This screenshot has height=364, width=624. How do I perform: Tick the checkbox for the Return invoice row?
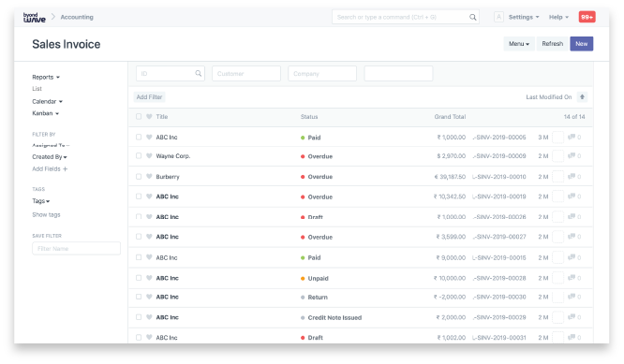coord(139,297)
